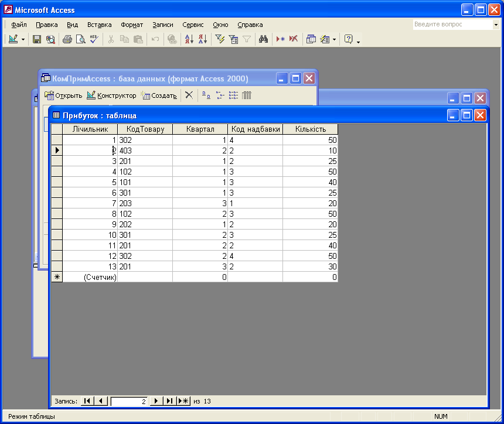Image resolution: width=504 pixels, height=424 pixels.
Task: Go to previous record navigation button
Action: (101, 401)
